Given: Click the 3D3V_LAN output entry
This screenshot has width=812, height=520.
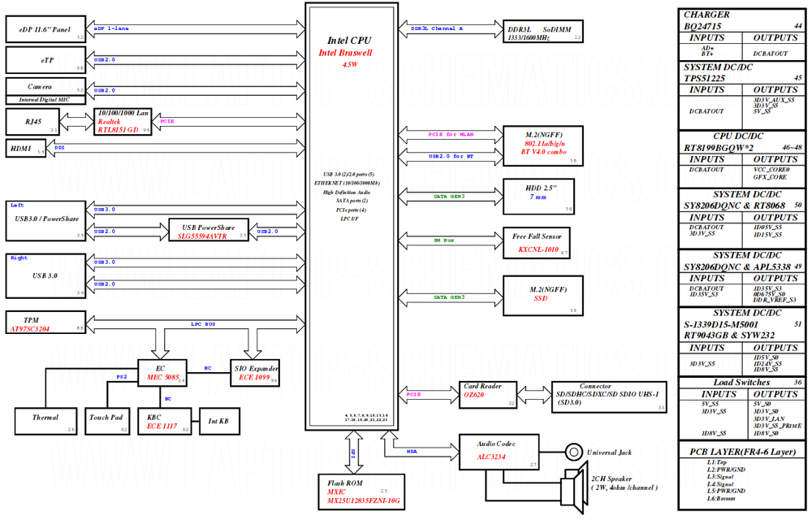Looking at the screenshot, I should click(768, 418).
